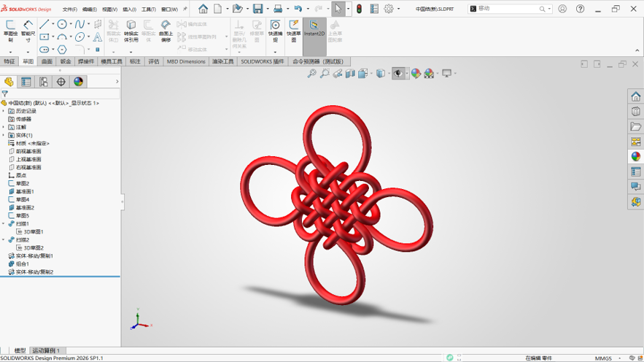Open the DimXpertManager tab
This screenshot has height=362, width=644.
(61, 82)
